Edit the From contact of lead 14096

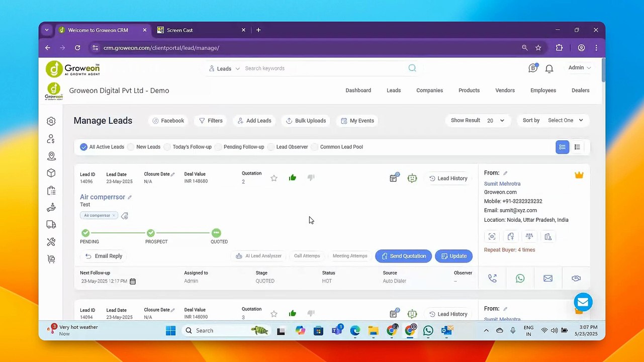coord(505,173)
